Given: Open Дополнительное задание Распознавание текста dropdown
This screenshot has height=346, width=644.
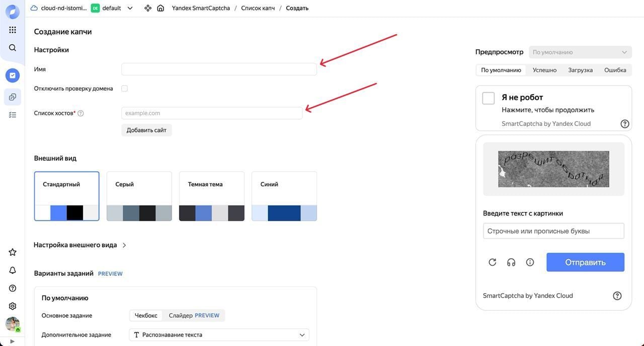Looking at the screenshot, I should [219, 335].
